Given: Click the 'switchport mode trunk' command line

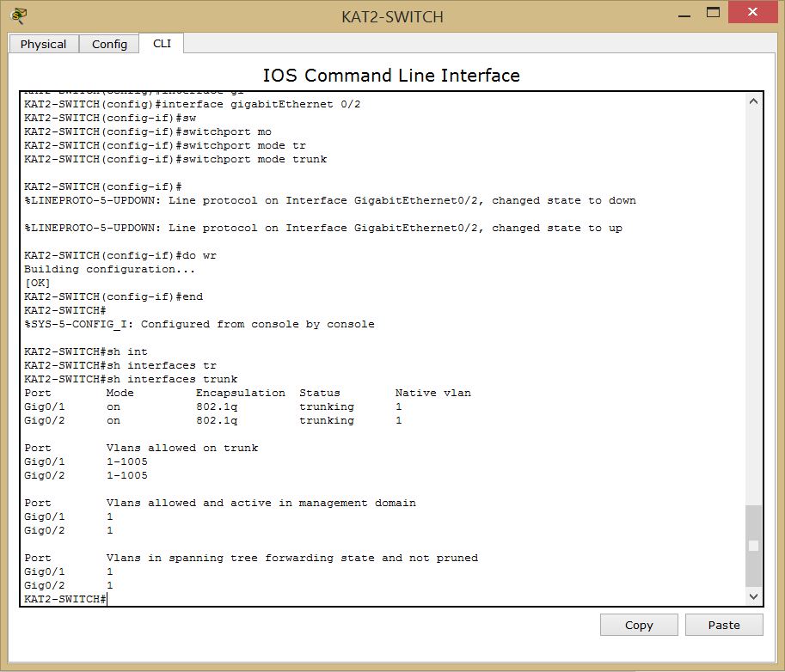Looking at the screenshot, I should tap(175, 159).
